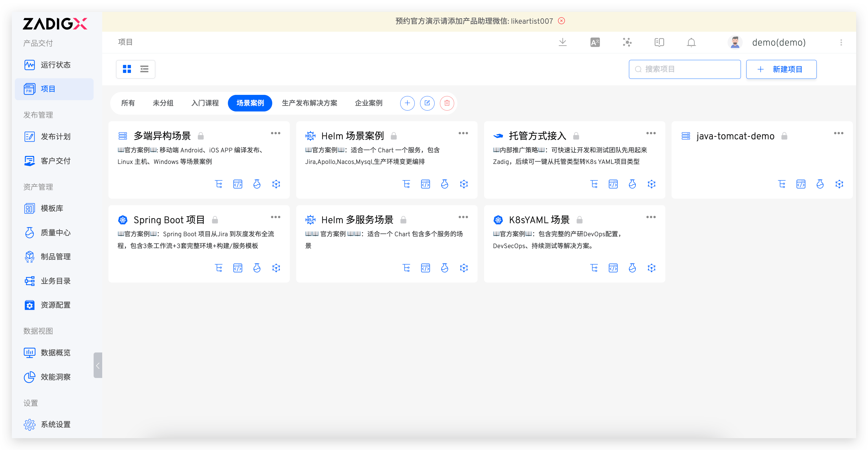Click the download icon in header
The width and height of the screenshot is (868, 450).
pyautogui.click(x=562, y=42)
